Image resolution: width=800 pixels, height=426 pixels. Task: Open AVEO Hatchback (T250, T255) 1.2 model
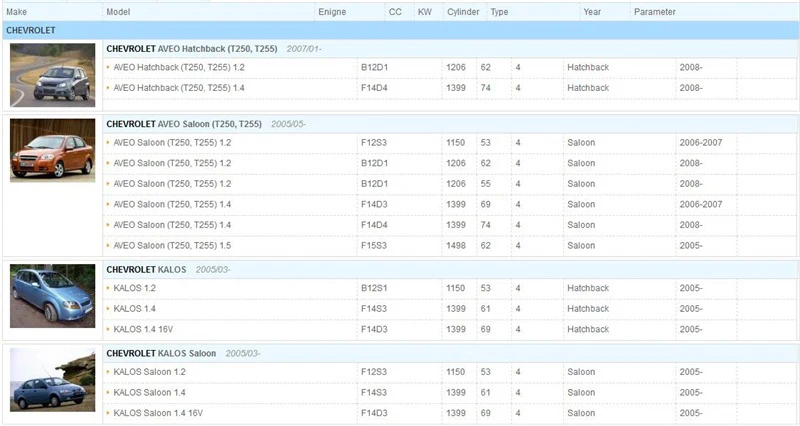point(179,67)
